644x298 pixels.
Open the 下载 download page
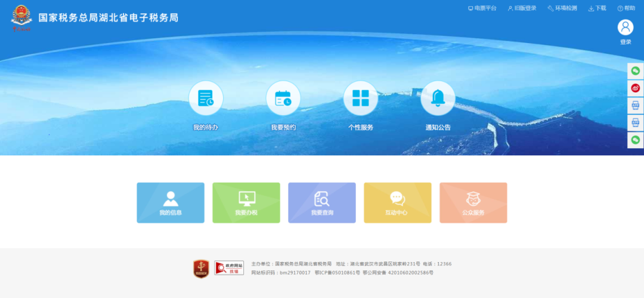[x=597, y=8]
